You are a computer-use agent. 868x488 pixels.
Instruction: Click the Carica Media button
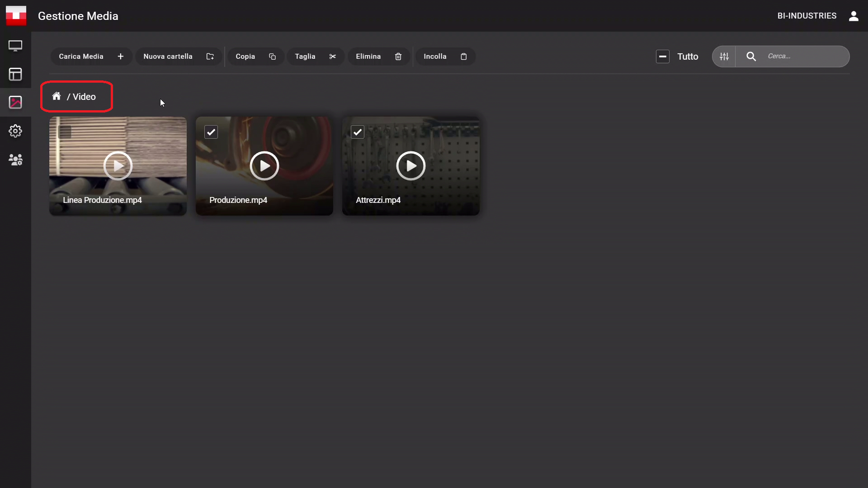coord(91,56)
